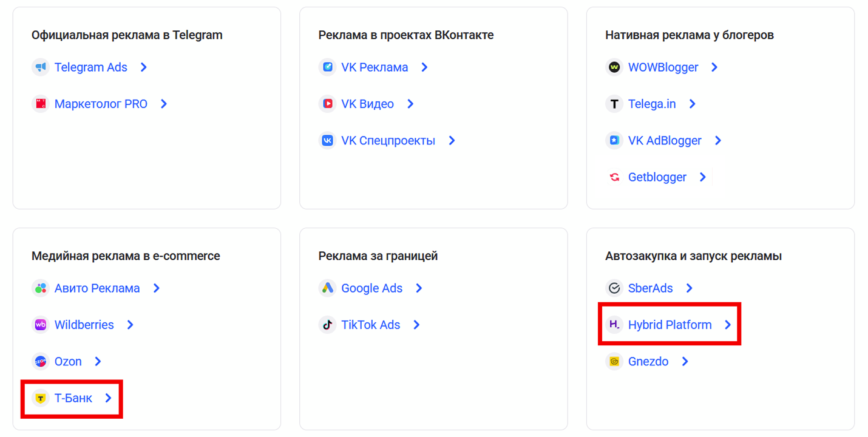Open the Авито Реклама link
The height and width of the screenshot is (437, 868).
(x=97, y=288)
